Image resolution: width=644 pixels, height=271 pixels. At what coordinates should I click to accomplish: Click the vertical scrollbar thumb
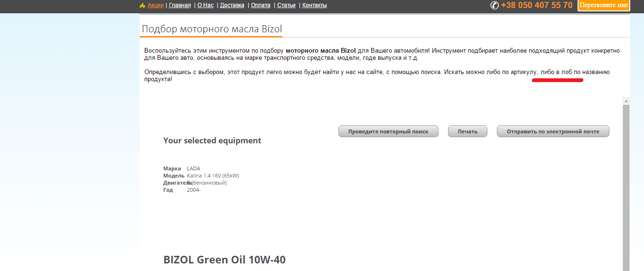click(626, 190)
